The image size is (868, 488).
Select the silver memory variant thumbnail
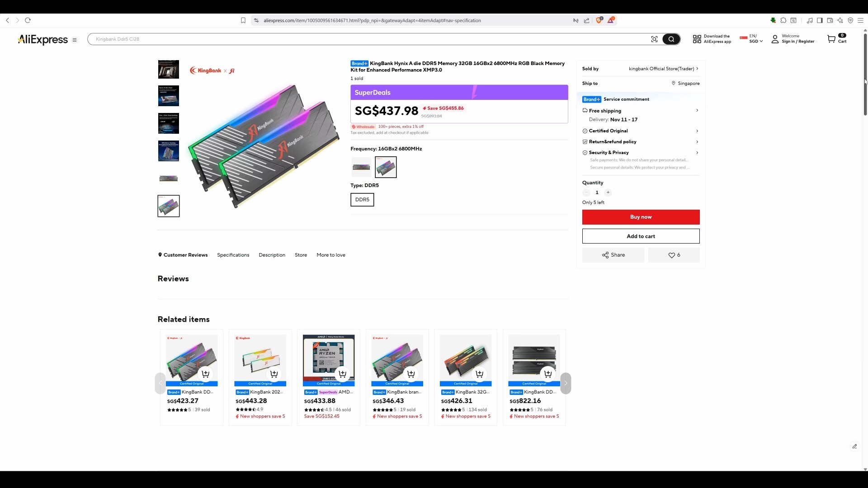pos(361,167)
